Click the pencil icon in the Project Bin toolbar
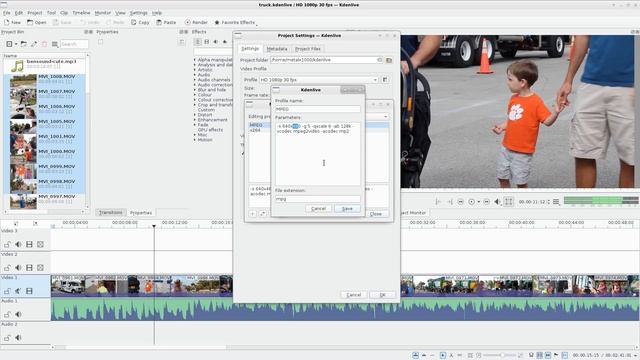640x360 pixels. [34, 44]
